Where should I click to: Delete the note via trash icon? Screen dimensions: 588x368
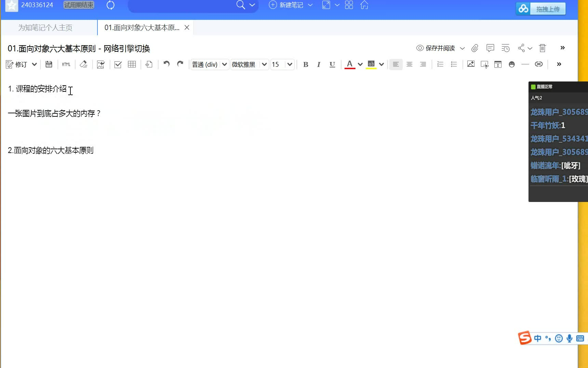pyautogui.click(x=542, y=48)
